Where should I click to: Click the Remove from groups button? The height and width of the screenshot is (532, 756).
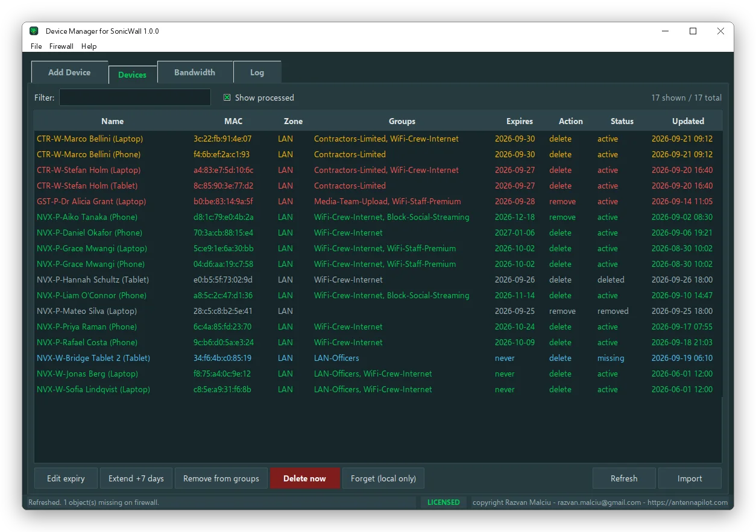tap(221, 478)
